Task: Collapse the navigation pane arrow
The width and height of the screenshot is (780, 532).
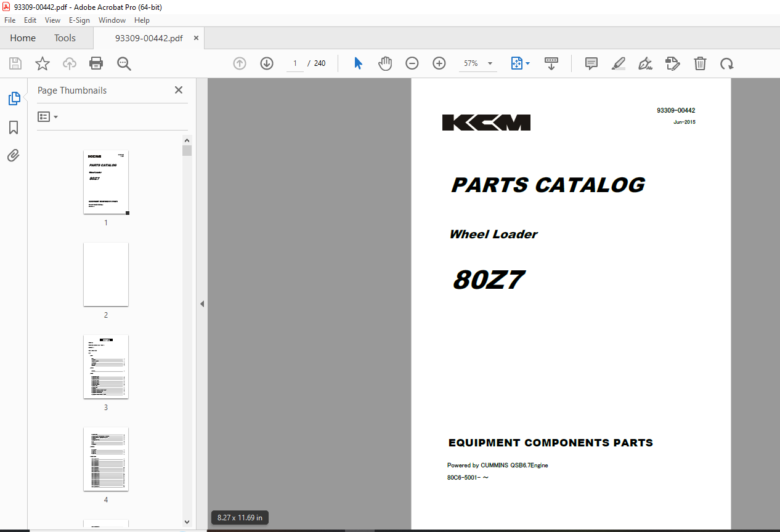Action: [x=202, y=304]
